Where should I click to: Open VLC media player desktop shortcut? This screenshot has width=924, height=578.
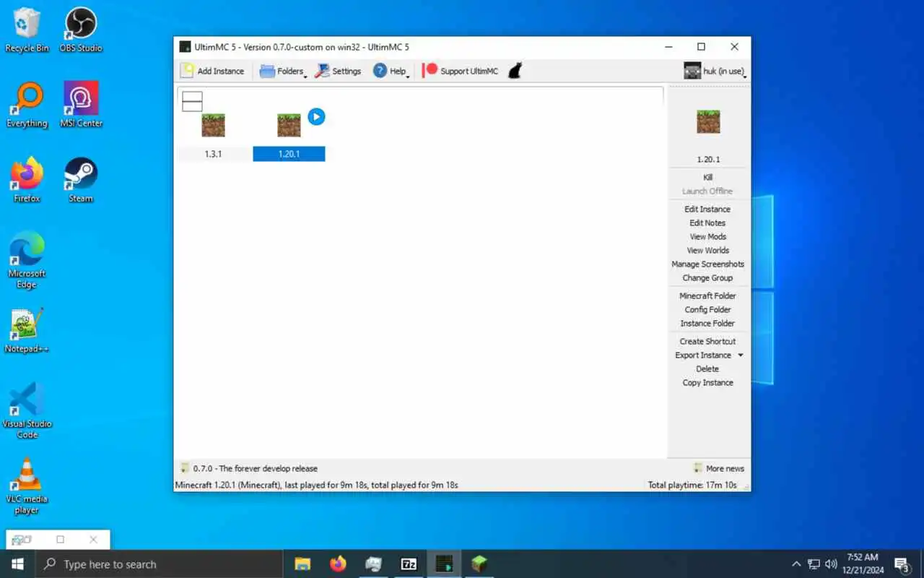[27, 486]
